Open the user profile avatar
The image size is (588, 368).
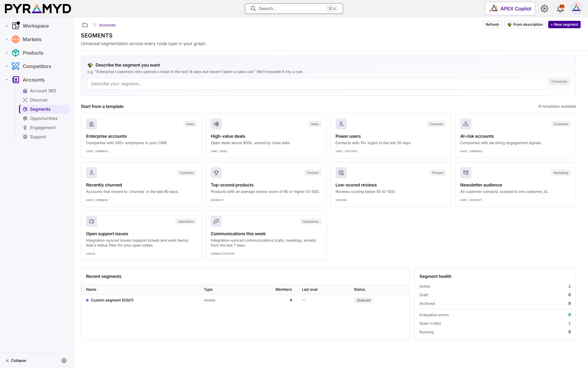point(576,9)
